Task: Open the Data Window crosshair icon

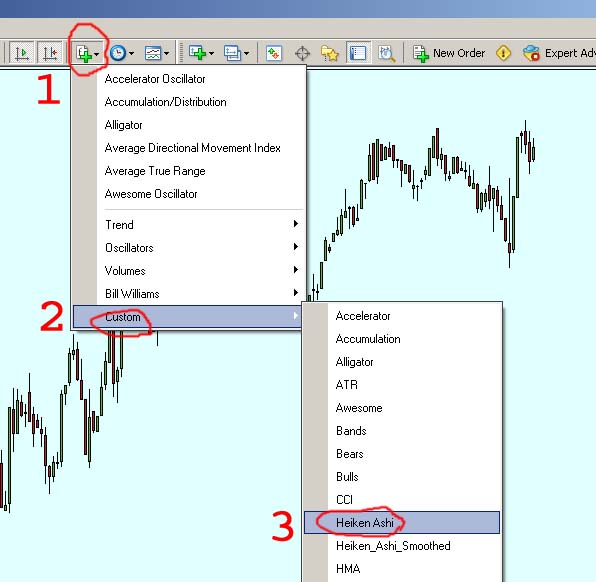Action: point(302,53)
